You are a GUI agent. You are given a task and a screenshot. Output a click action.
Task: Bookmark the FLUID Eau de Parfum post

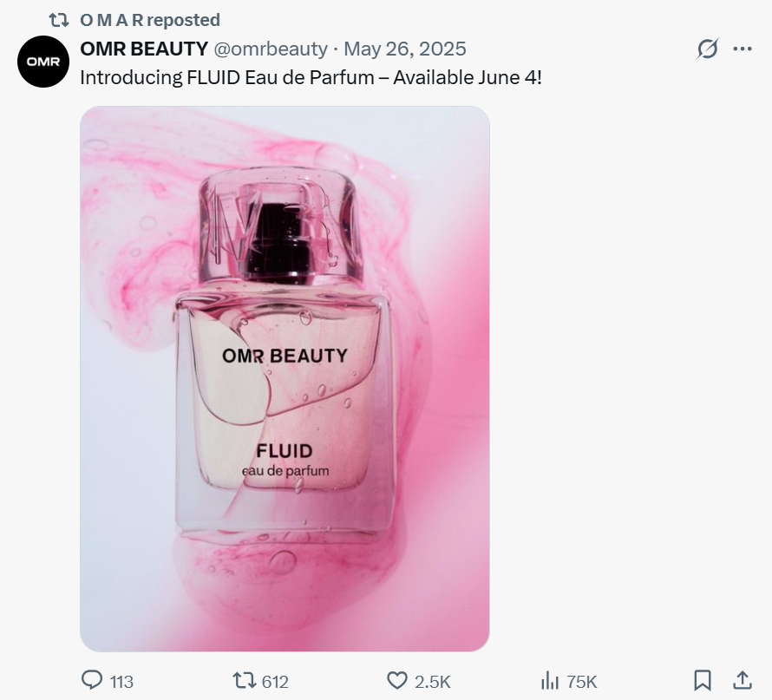[703, 680]
